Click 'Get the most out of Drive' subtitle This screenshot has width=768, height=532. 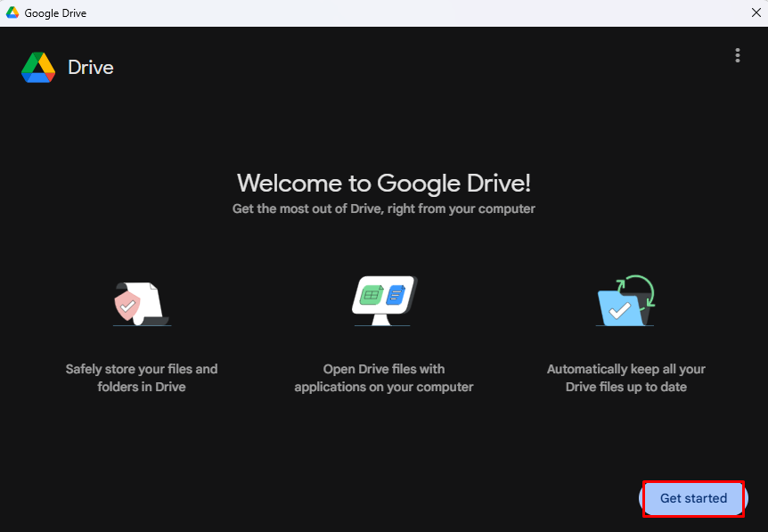pyautogui.click(x=383, y=209)
